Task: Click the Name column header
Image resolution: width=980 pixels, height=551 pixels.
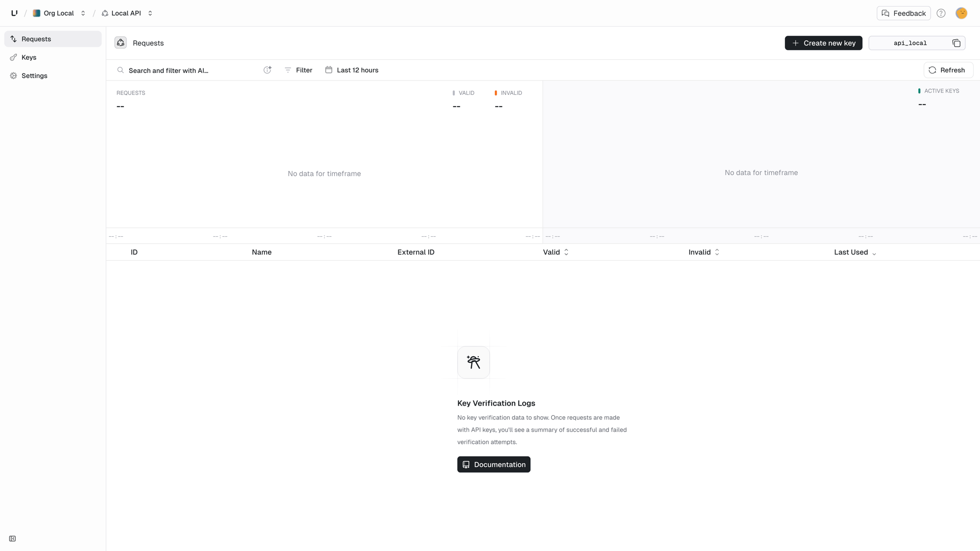Action: point(262,252)
